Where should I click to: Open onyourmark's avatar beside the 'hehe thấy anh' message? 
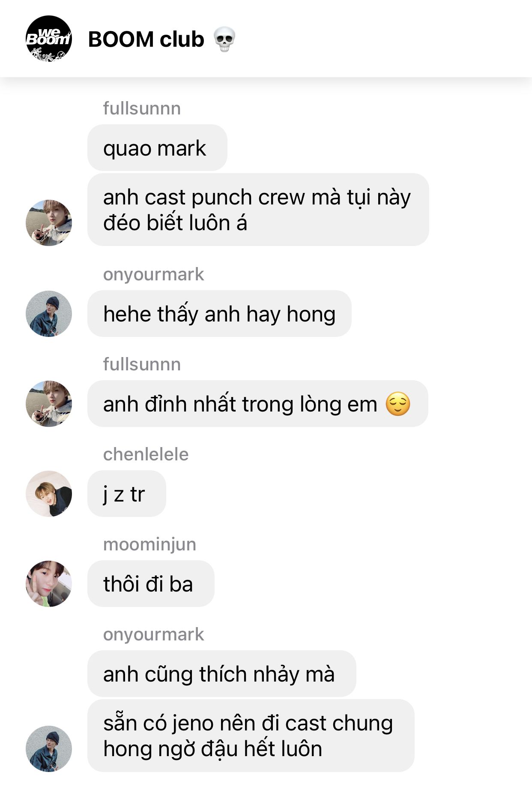[x=49, y=314]
